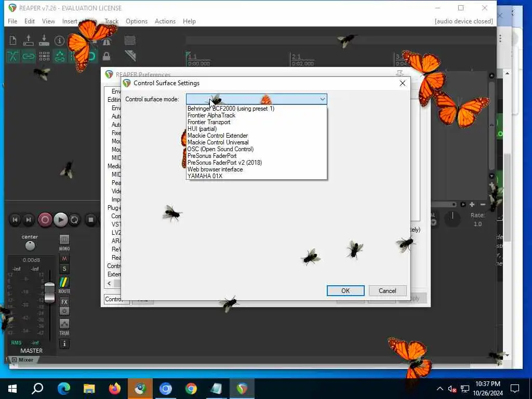532x399 pixels.
Task: Close the Control Surface Settings dialog
Action: click(403, 83)
